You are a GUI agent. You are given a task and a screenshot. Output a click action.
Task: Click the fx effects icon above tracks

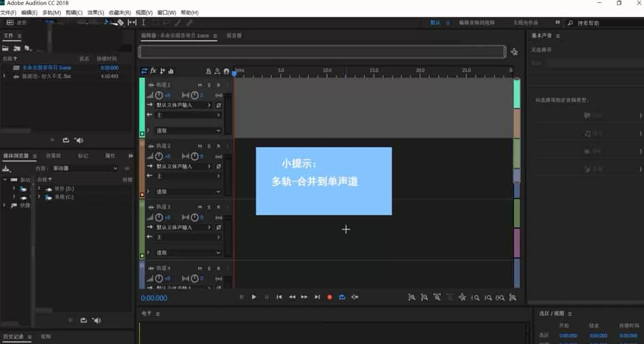click(x=153, y=71)
